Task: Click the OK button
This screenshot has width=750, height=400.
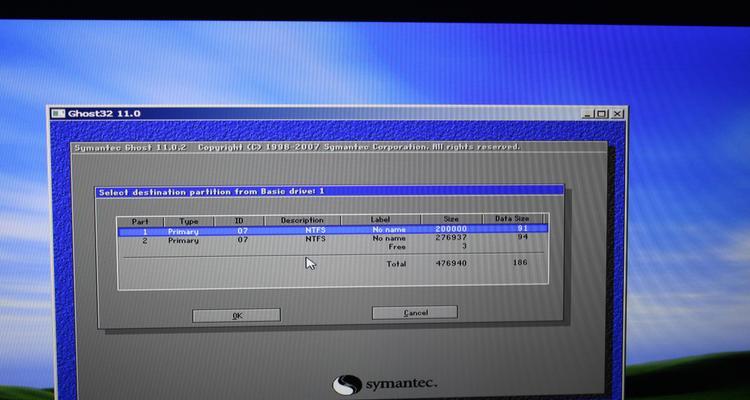Action: (236, 315)
